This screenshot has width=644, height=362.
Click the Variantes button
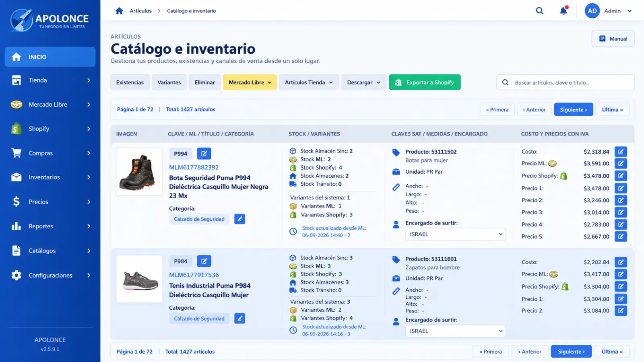169,82
